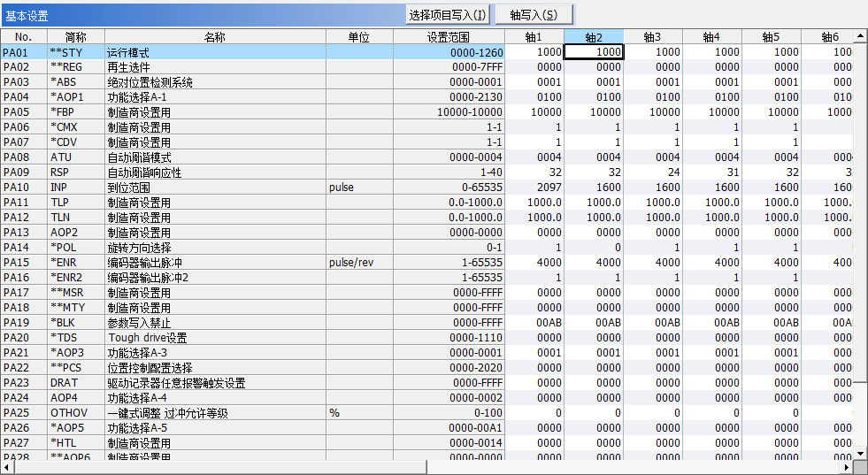The image size is (868, 475).
Task: Select the 轴2 column header
Action: 593,37
